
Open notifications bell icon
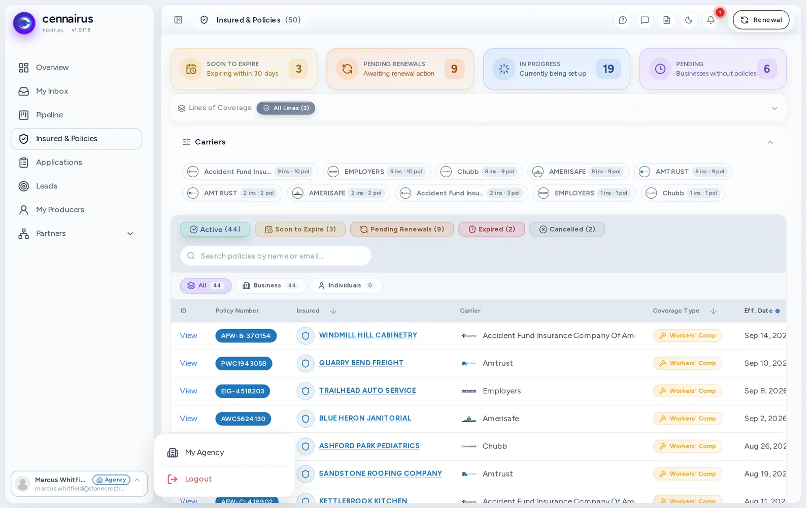point(710,20)
